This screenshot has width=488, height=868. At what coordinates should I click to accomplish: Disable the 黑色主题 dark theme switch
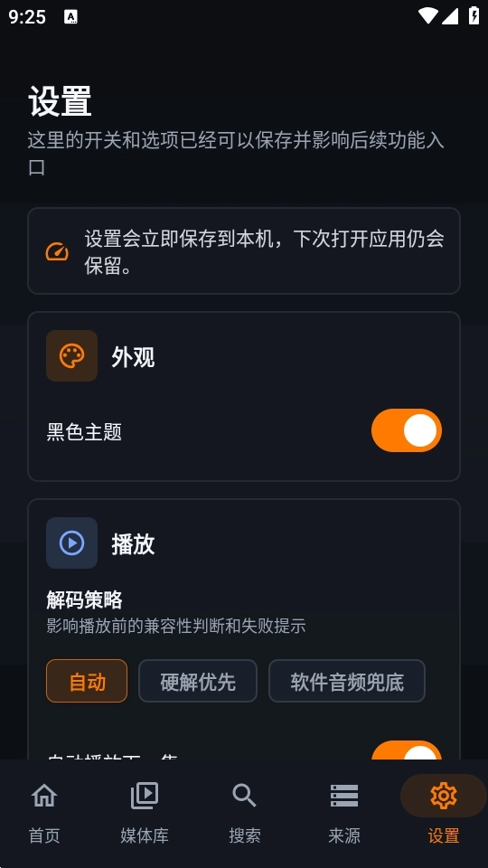(x=407, y=430)
